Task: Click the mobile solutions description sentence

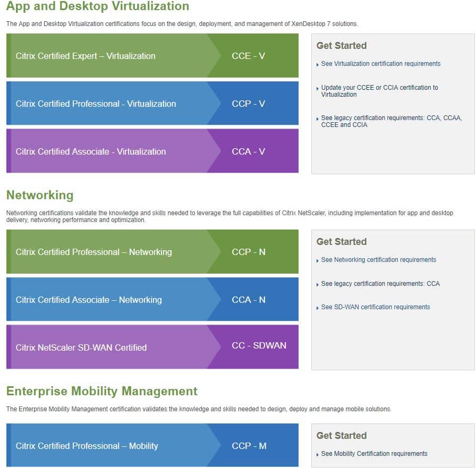Action: click(x=199, y=409)
